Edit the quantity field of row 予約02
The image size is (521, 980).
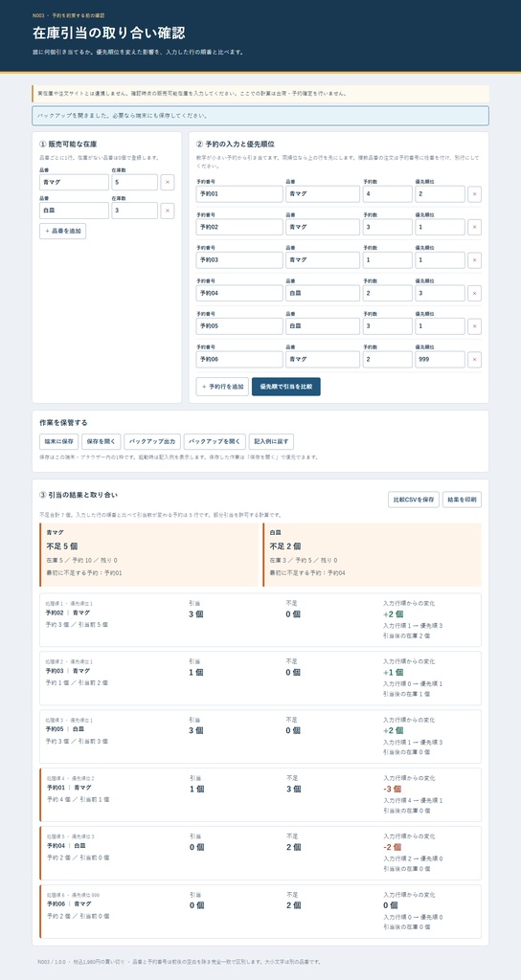[x=387, y=227]
